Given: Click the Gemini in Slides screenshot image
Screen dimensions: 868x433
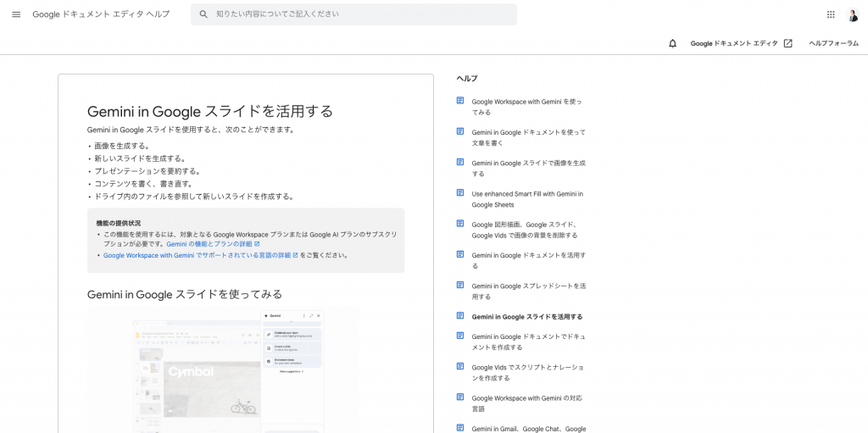Looking at the screenshot, I should point(223,369).
